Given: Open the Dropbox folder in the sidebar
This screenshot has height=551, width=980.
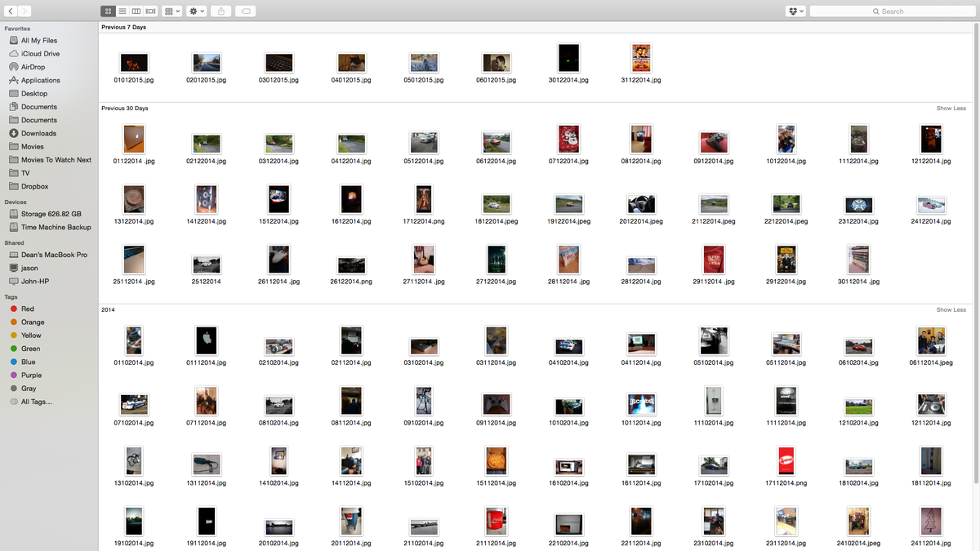Looking at the screenshot, I should pos(34,186).
